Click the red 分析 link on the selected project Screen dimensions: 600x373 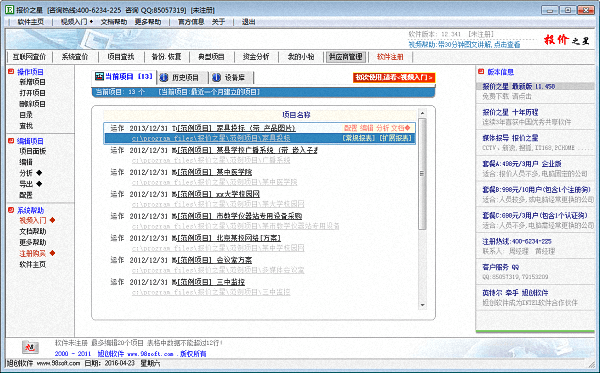click(382, 128)
